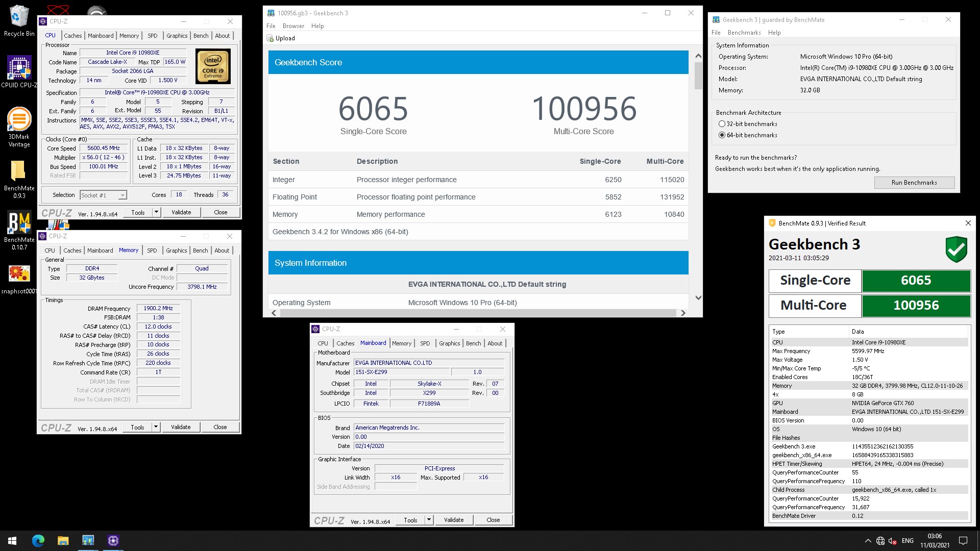Open Benchmarks menu in guarded Geekbench
Viewport: 980px width, 551px height.
[x=744, y=33]
